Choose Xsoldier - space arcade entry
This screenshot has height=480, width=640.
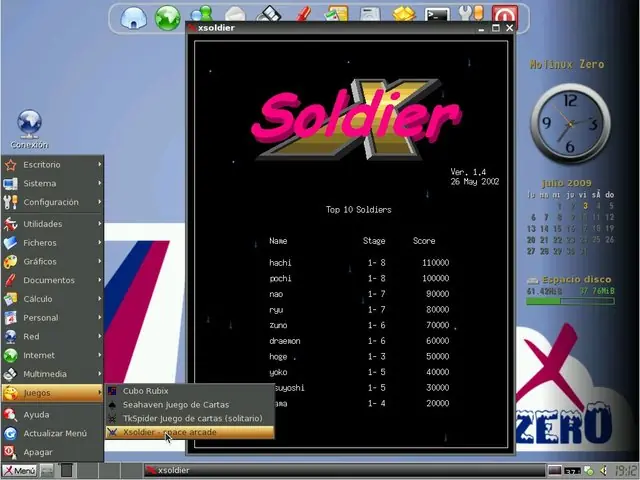pos(190,432)
